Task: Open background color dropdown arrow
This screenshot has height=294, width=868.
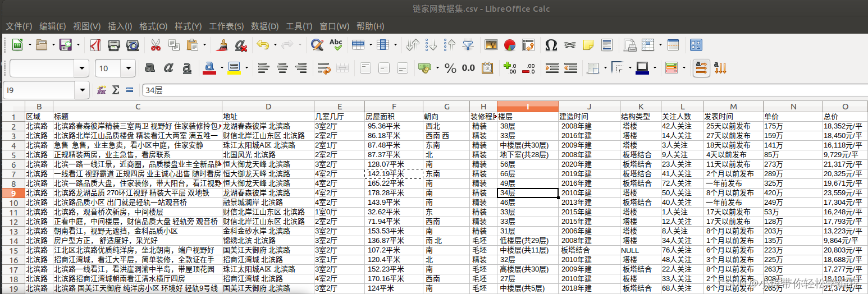Action: (246, 68)
